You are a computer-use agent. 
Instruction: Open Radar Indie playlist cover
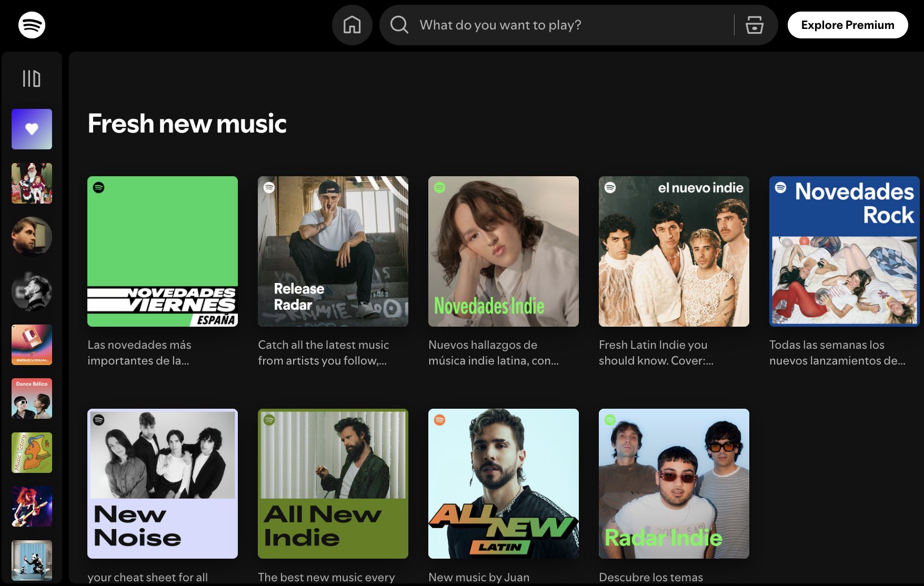tap(674, 484)
